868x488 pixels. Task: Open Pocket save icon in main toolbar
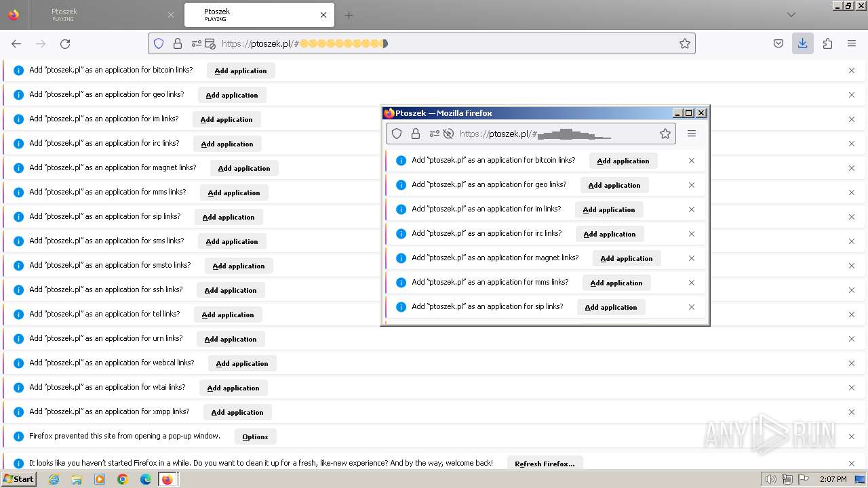(778, 43)
